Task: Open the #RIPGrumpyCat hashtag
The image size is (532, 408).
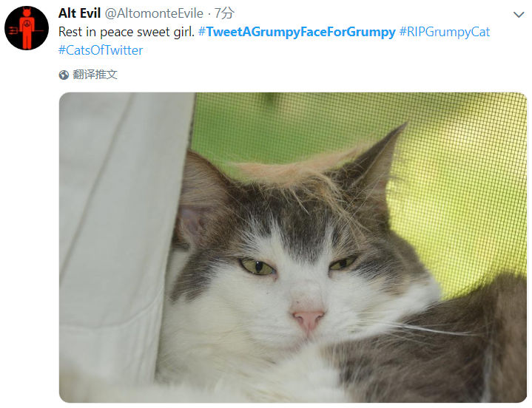Action: click(x=445, y=32)
